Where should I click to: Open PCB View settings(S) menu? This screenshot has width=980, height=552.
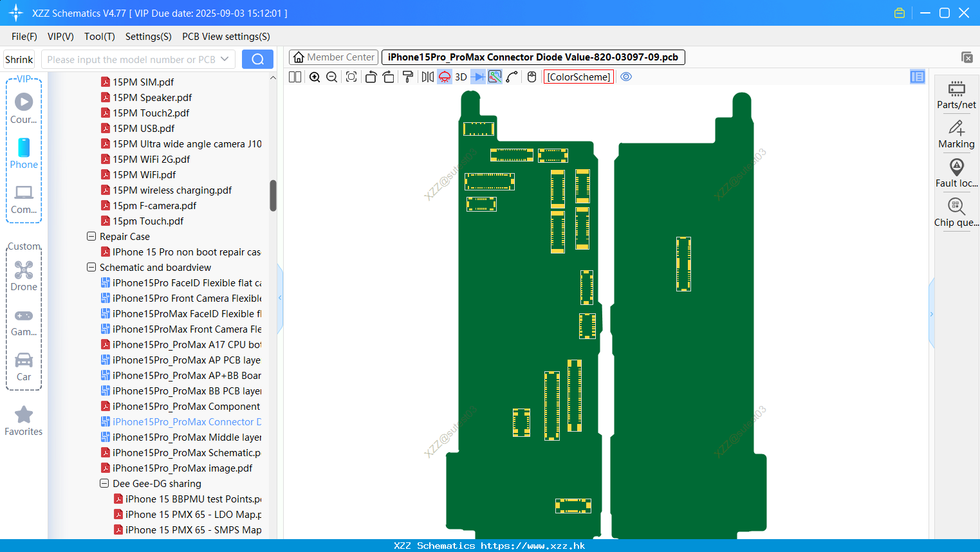coord(226,37)
